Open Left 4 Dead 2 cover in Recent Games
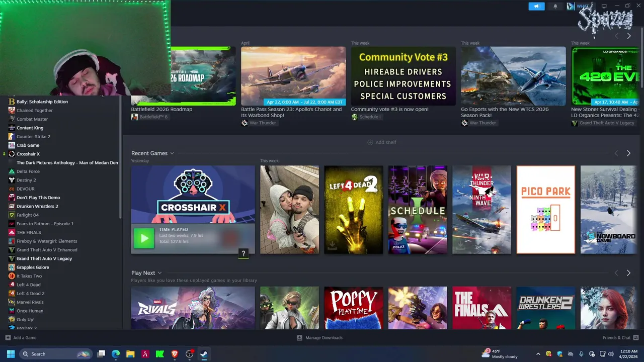The width and height of the screenshot is (644, 362). click(354, 210)
